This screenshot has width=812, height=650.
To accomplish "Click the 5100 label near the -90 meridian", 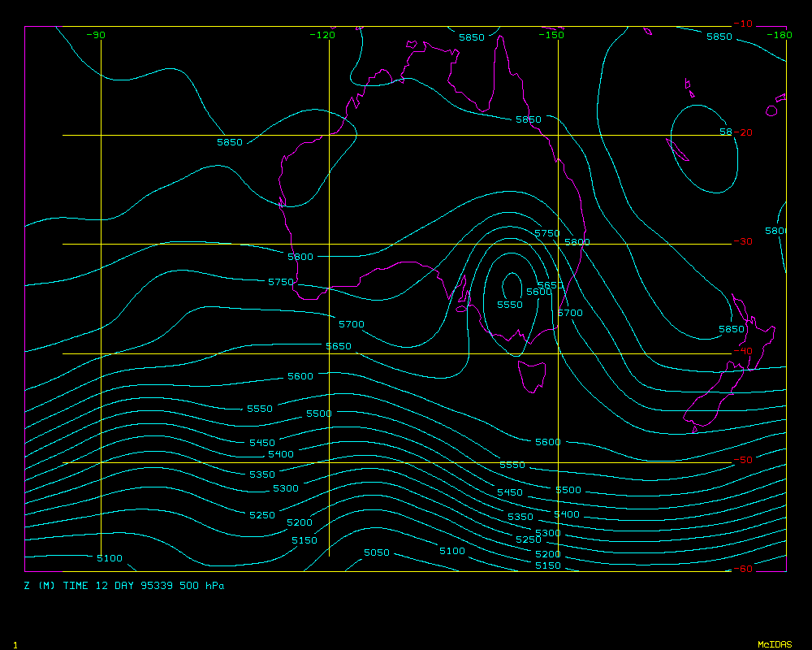I will coord(110,558).
